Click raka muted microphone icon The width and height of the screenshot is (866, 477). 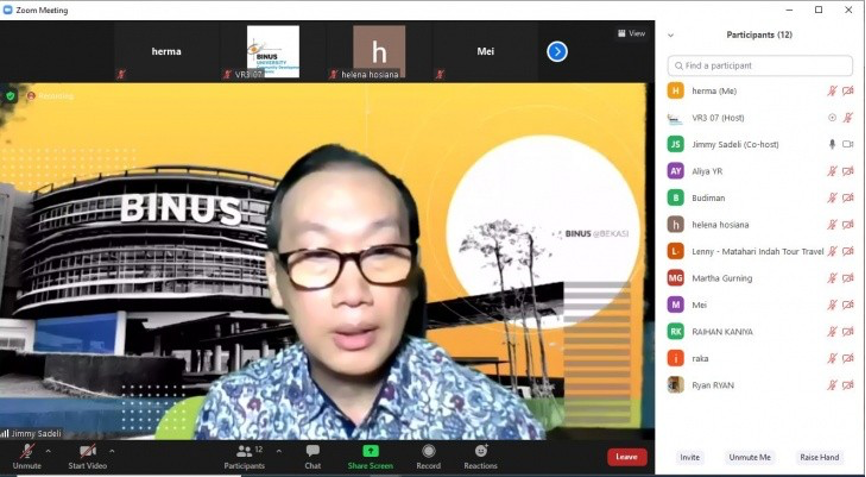pos(832,358)
